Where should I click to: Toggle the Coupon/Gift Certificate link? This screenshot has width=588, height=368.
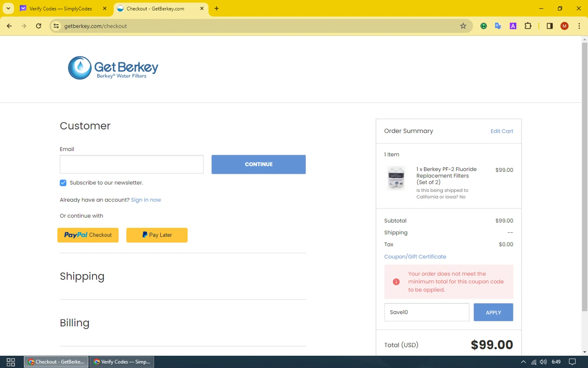[x=415, y=257]
